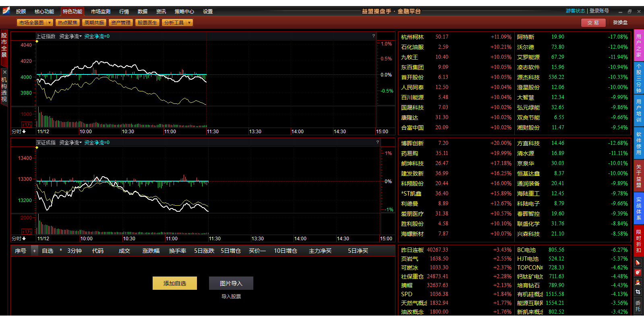644x322 pixels.
Task: Switch to the 股市全景 side tab
Action: point(4,45)
